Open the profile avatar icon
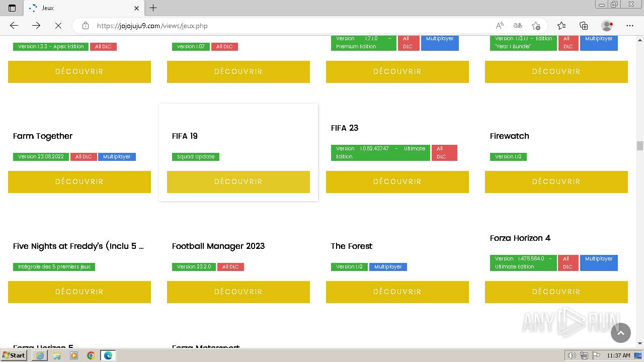 pyautogui.click(x=607, y=26)
